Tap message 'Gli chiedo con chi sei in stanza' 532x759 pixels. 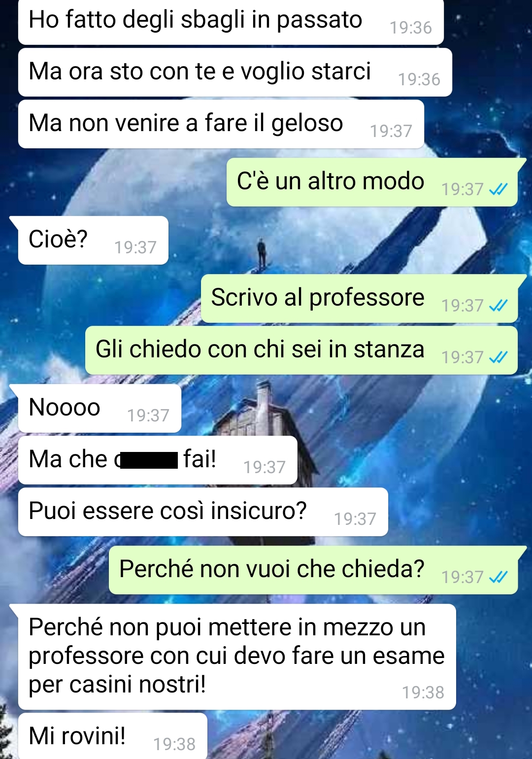tap(301, 350)
